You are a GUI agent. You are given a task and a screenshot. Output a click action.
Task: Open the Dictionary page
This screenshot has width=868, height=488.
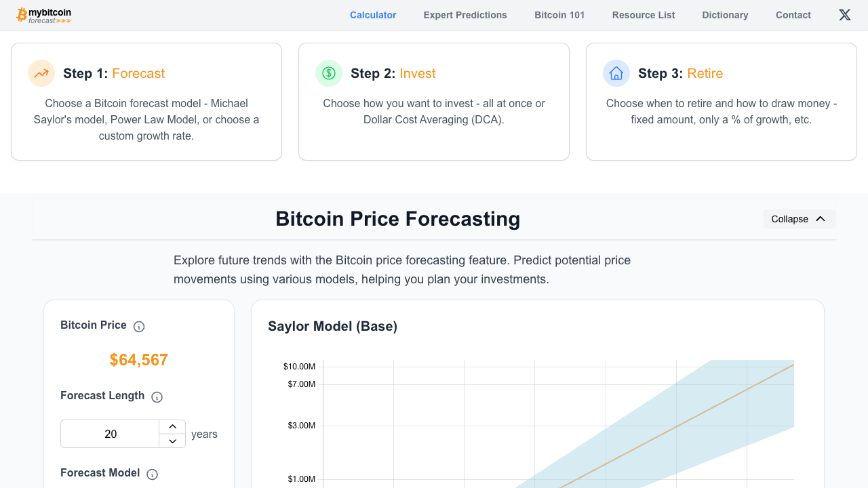coord(725,15)
